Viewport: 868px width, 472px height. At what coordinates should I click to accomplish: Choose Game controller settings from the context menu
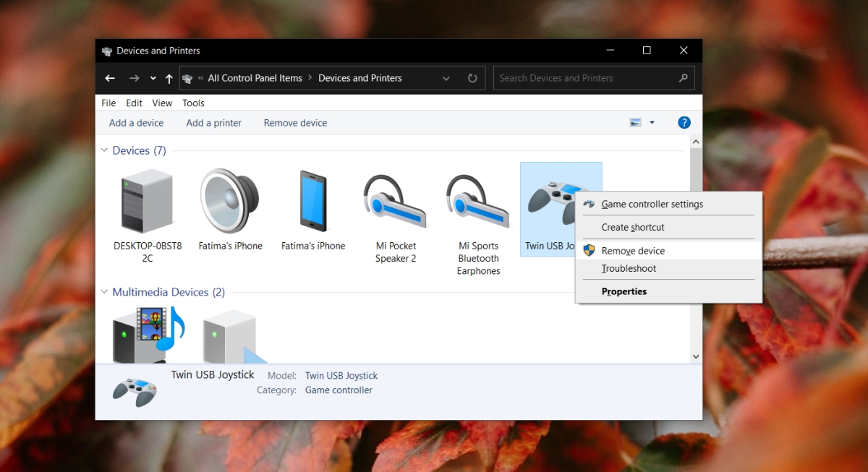652,204
